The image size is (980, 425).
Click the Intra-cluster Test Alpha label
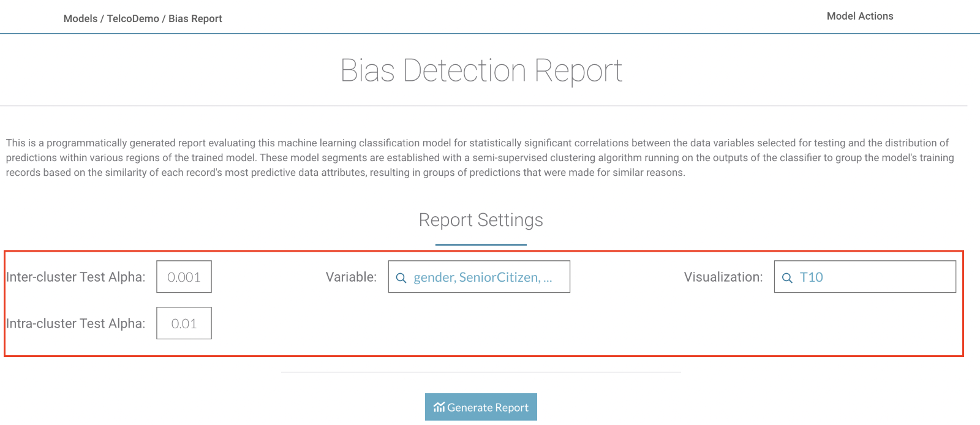(76, 323)
